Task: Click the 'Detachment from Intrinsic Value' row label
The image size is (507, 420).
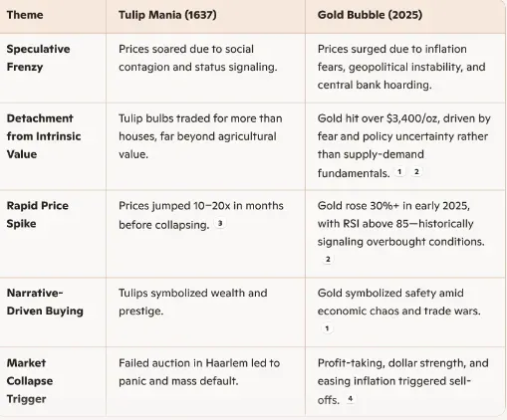Action: [44, 136]
